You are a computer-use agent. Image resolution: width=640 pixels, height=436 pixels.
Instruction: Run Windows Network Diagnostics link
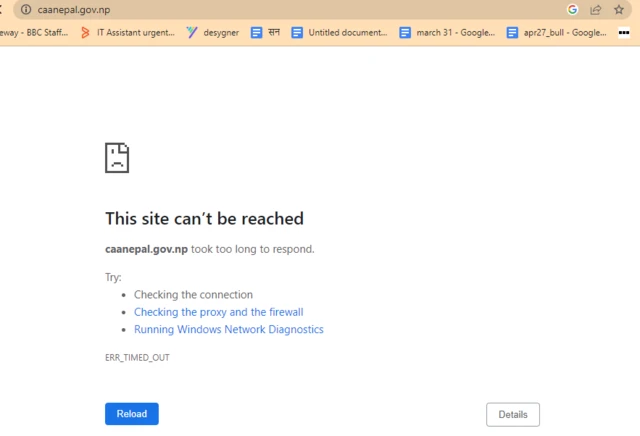[x=228, y=329]
